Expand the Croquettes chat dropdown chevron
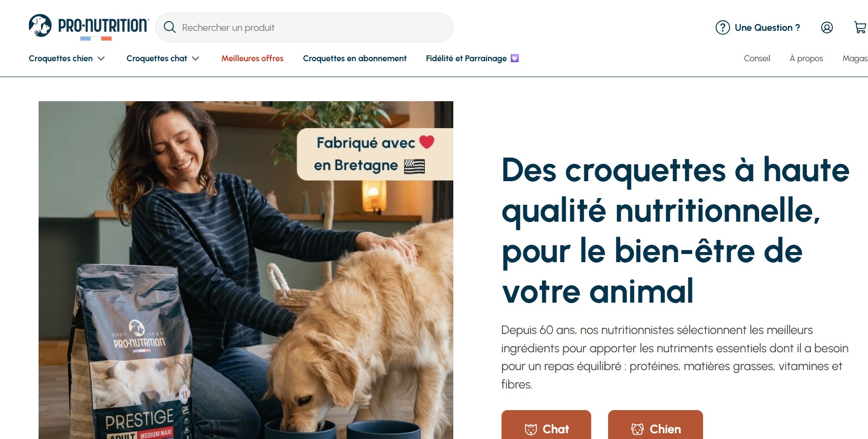This screenshot has width=868, height=439. (196, 58)
